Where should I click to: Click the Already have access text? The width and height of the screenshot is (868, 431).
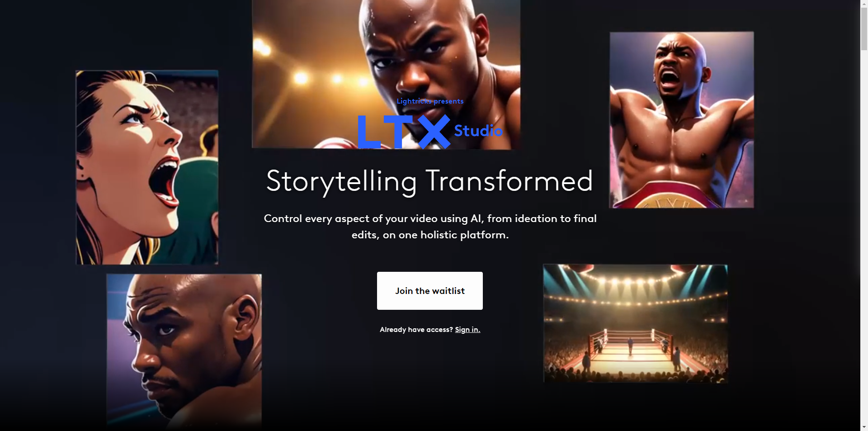coord(416,330)
